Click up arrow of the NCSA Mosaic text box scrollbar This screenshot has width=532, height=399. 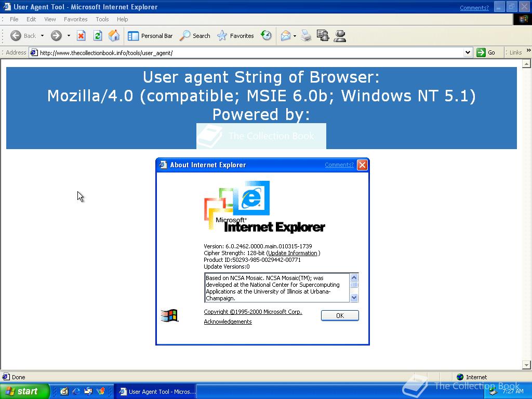(x=354, y=277)
